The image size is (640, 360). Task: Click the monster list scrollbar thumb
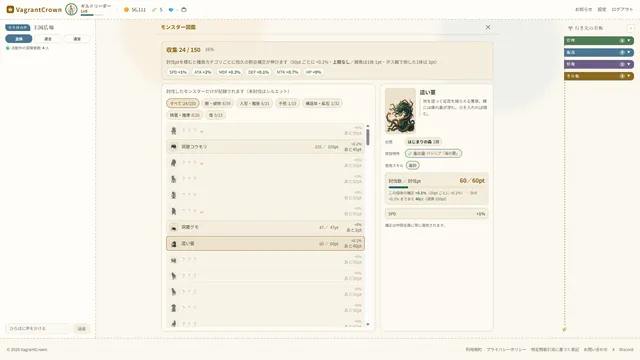tap(368, 137)
